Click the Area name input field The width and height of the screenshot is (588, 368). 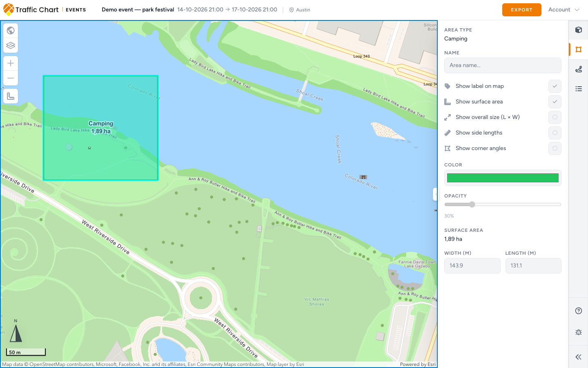point(503,65)
